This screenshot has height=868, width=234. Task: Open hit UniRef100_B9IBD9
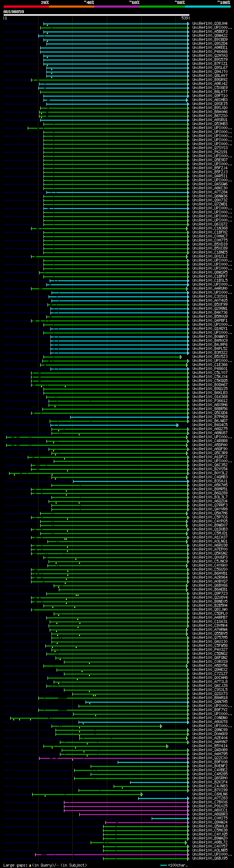[210, 40]
